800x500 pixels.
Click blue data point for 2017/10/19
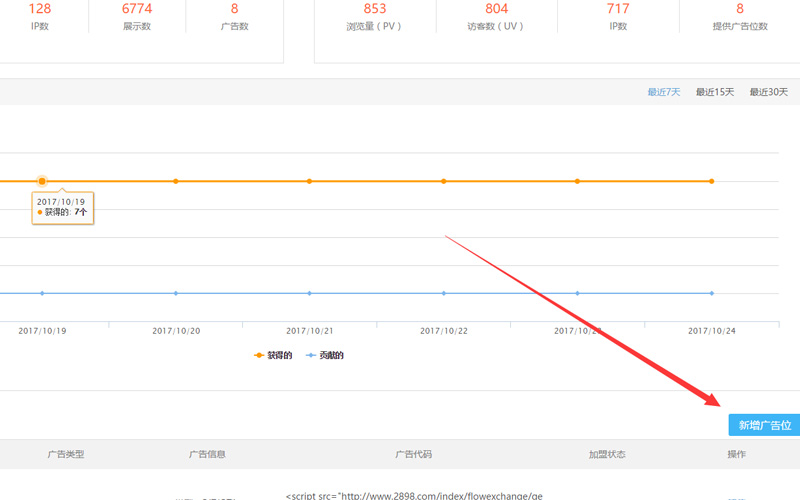pos(42,293)
